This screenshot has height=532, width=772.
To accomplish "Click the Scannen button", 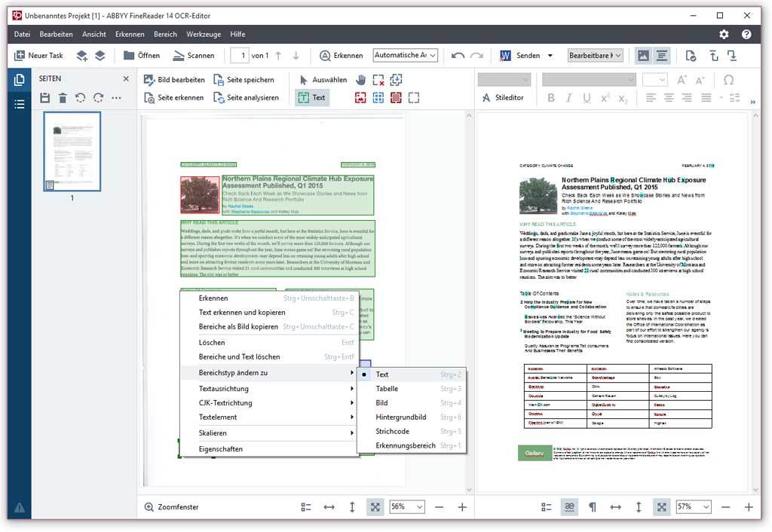I will [x=194, y=56].
